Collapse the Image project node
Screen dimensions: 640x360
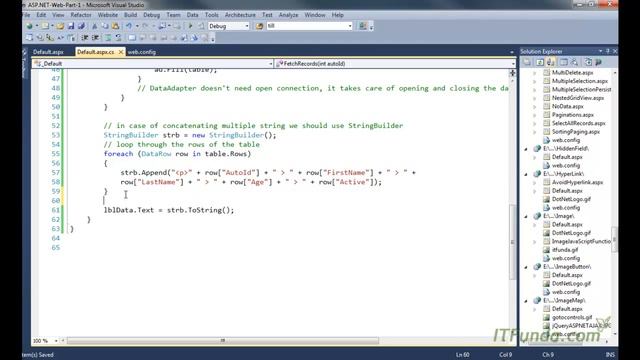click(526, 216)
